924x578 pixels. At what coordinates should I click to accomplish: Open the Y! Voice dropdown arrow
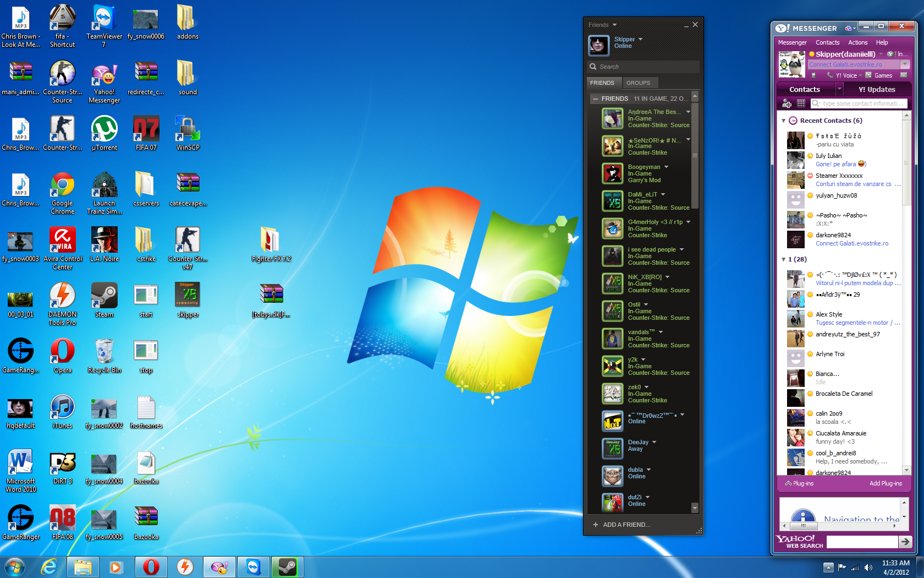pos(861,75)
